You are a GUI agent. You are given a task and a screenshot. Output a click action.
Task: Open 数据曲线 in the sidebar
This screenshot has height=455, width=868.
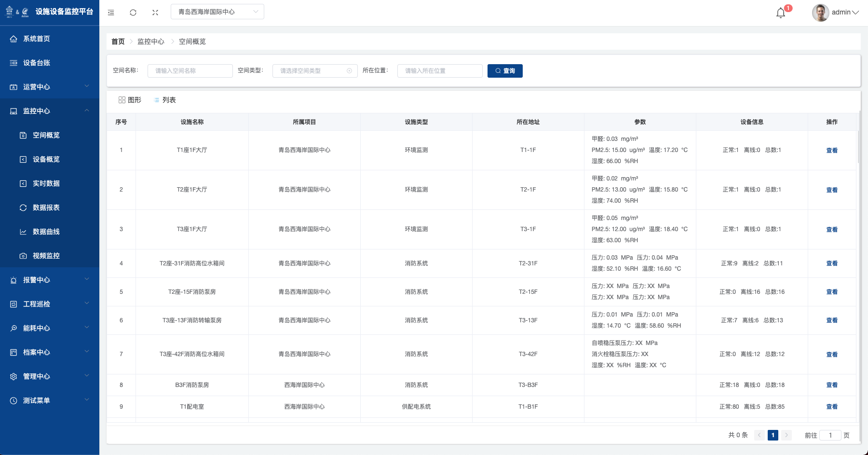(46, 232)
